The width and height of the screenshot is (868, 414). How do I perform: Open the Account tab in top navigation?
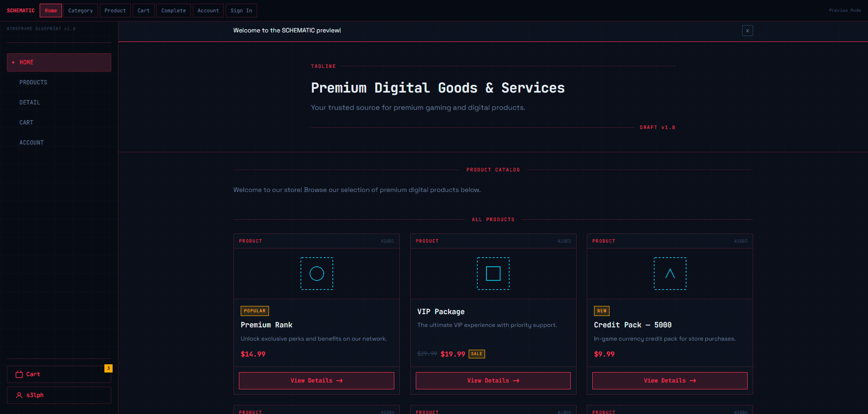click(208, 10)
